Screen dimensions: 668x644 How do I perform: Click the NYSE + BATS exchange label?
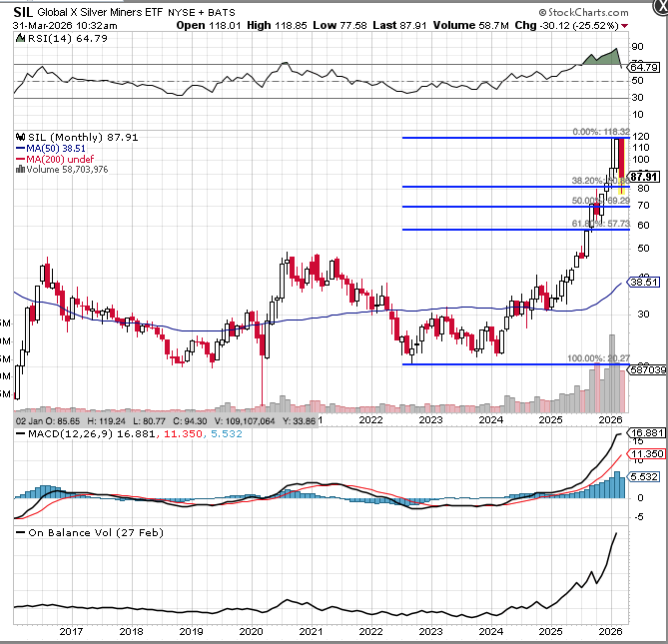(x=202, y=13)
